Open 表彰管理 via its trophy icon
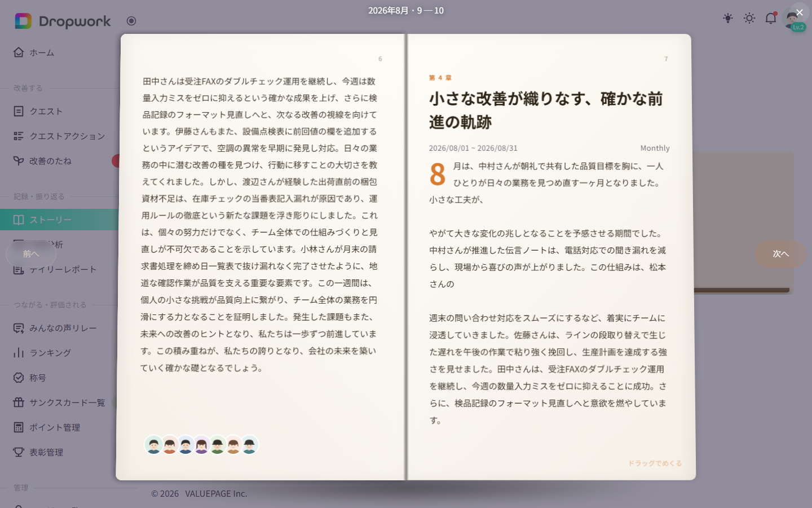812x508 pixels. click(19, 452)
